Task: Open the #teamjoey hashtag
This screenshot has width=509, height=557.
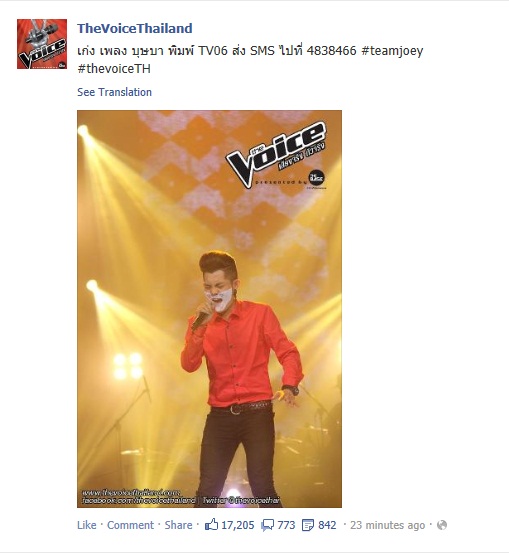Action: (x=392, y=51)
